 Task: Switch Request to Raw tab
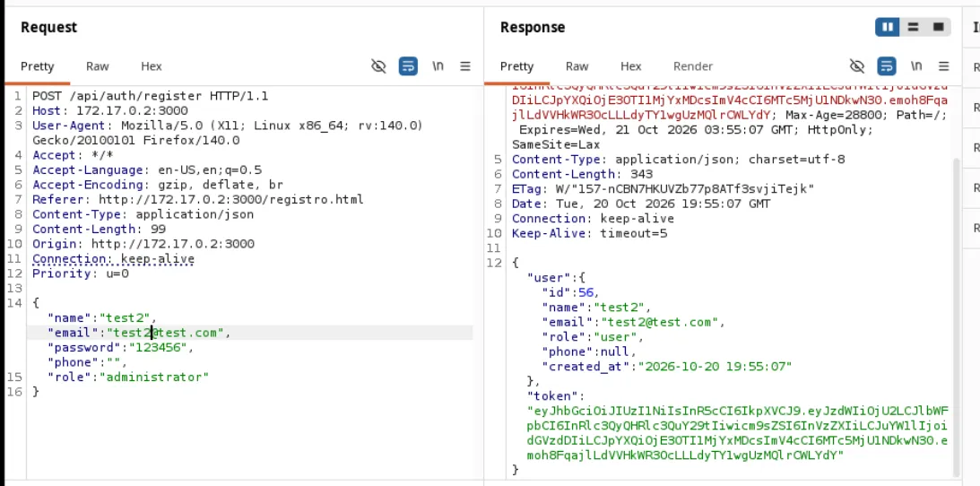pos(98,66)
